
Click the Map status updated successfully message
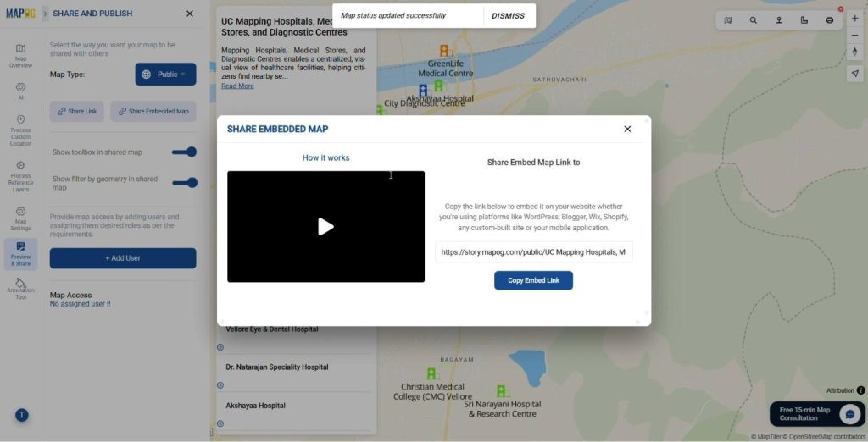pos(393,15)
